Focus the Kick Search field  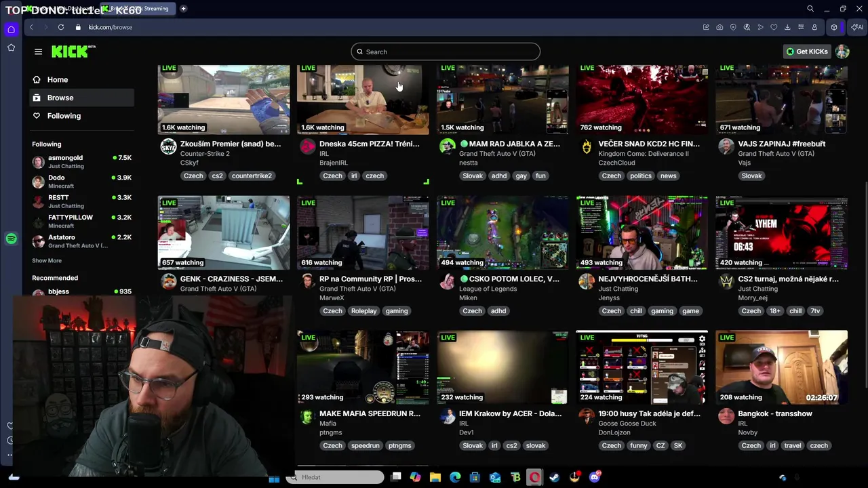pos(446,52)
